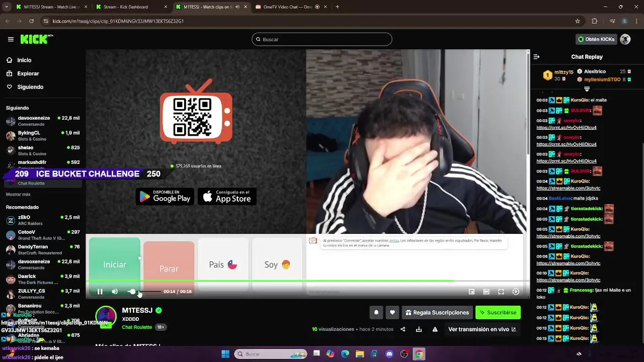Viewport: 644px width, 362px height.
Task: Click in the Buscar search field
Action: coord(322,39)
